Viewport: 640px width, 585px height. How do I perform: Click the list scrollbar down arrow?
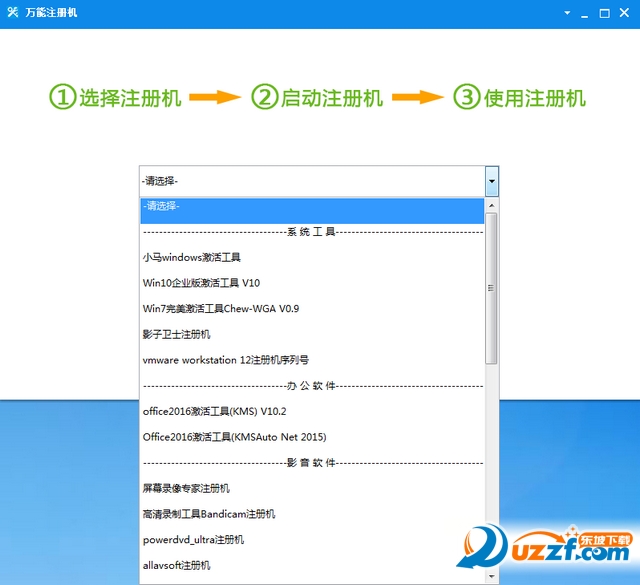491,576
